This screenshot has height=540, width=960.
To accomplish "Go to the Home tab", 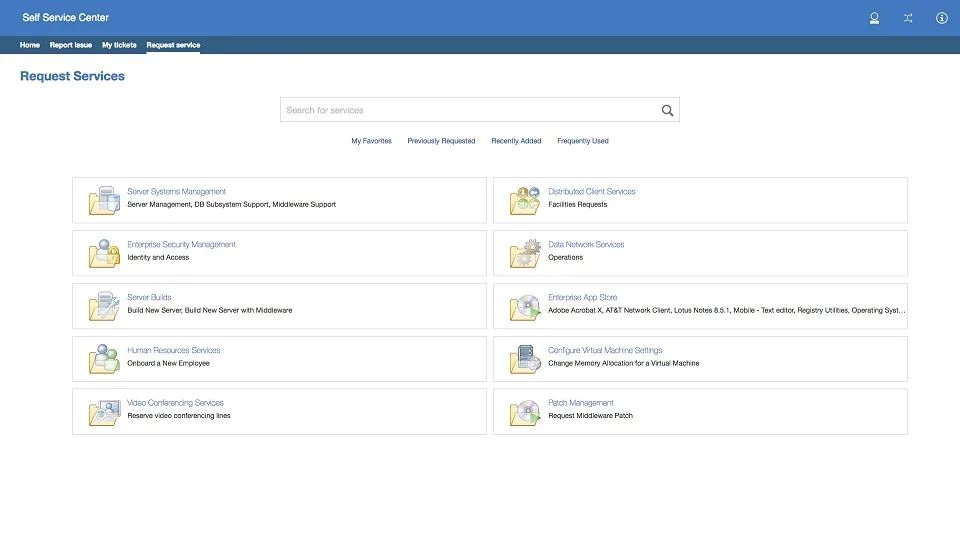I will [30, 45].
